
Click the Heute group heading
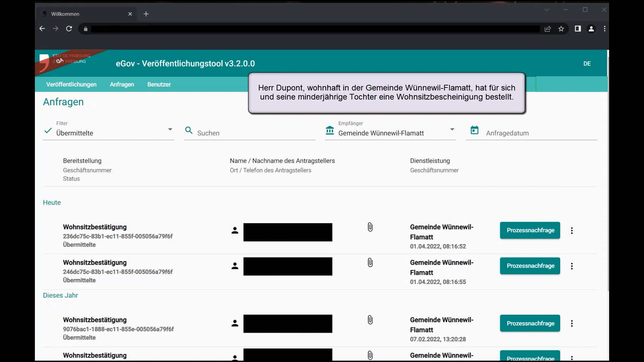point(52,202)
